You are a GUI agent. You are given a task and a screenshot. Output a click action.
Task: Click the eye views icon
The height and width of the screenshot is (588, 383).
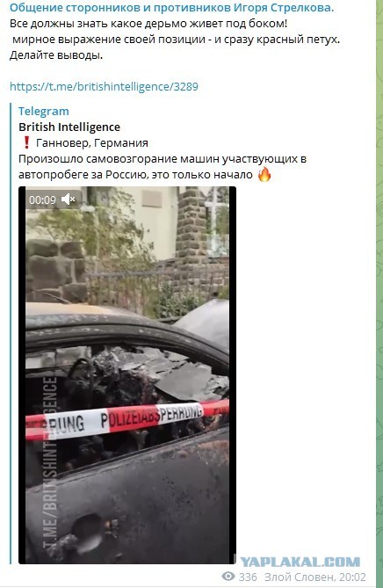[x=228, y=577]
